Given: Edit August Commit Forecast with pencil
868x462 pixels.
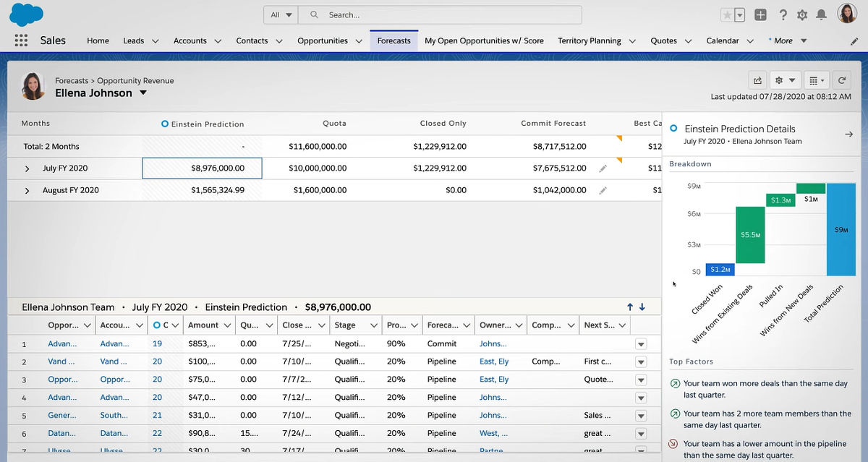Looking at the screenshot, I should tap(603, 191).
